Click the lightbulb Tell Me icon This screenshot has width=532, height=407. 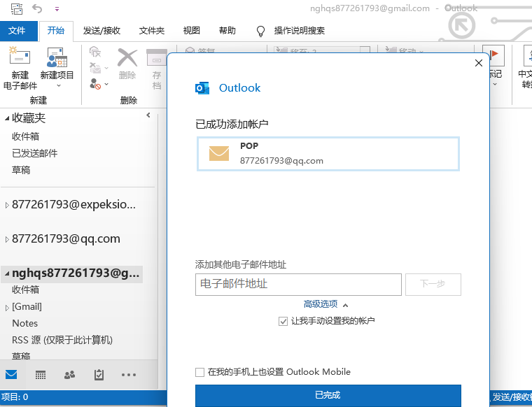coord(260,31)
